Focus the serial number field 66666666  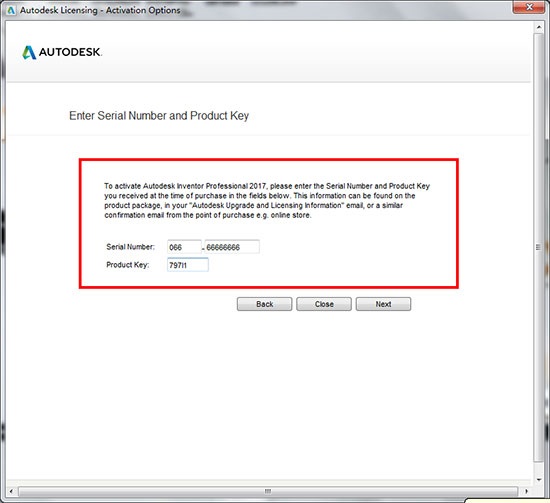(232, 247)
